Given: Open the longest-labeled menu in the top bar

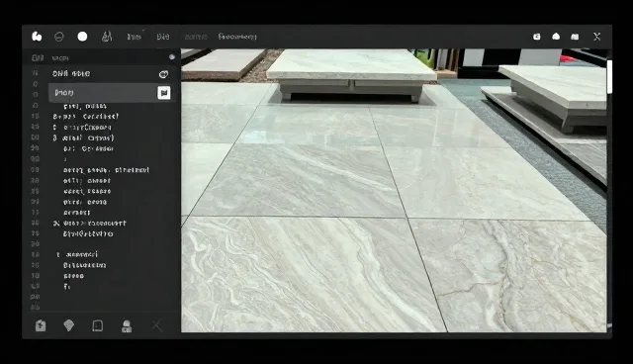Looking at the screenshot, I should pos(237,37).
